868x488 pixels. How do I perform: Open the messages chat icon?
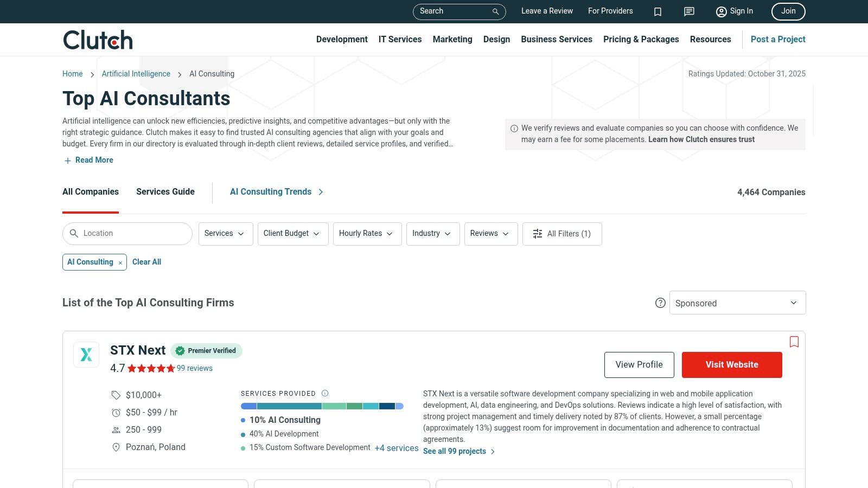tap(688, 11)
